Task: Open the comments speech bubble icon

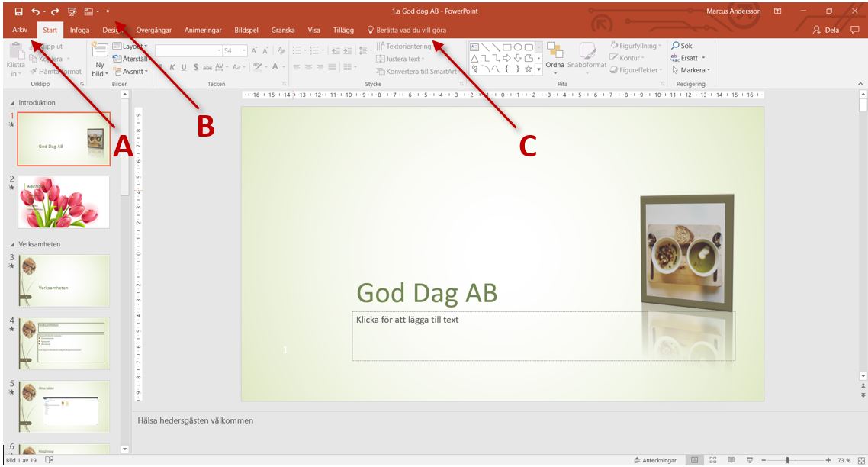Action: (x=855, y=30)
